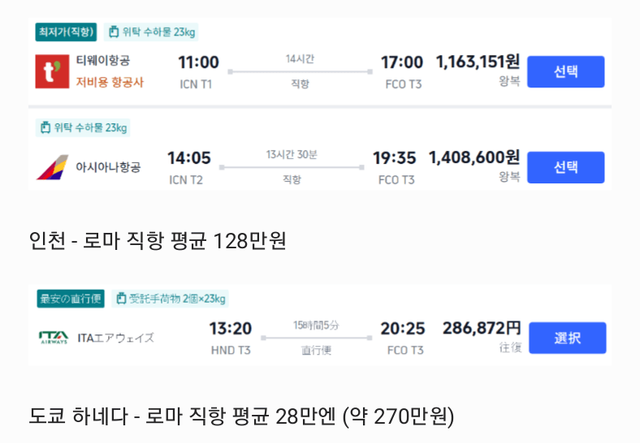Click the ITAエアウェイズ airline name
The width and height of the screenshot is (640, 443).
116,337
